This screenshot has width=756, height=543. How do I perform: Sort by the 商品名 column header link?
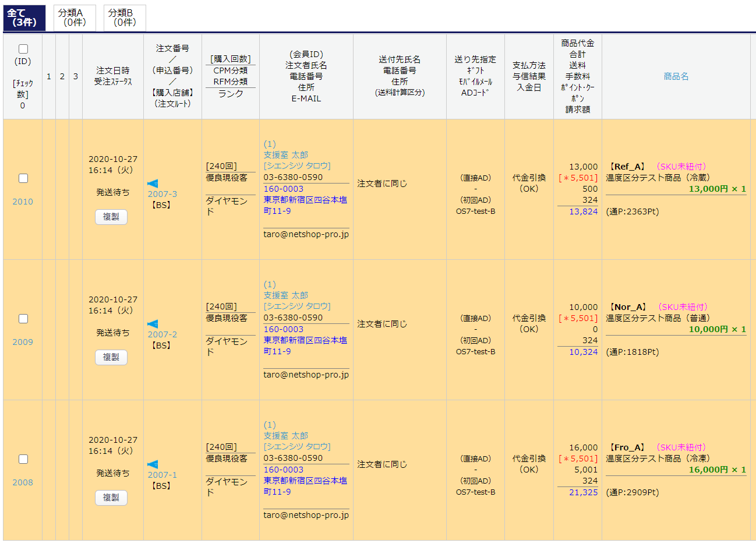[x=676, y=76]
